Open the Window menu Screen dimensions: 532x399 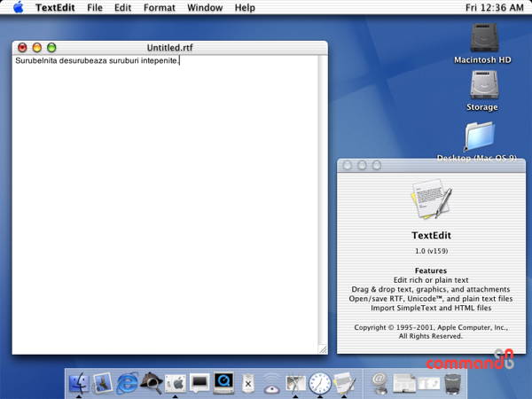pyautogui.click(x=205, y=7)
